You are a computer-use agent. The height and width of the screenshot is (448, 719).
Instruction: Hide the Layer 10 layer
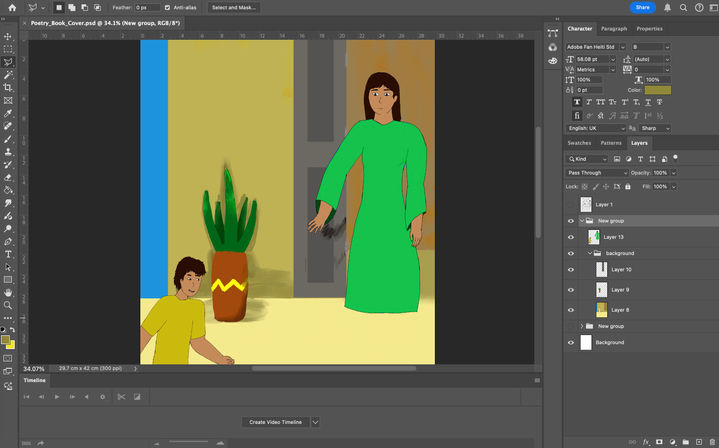coord(571,270)
